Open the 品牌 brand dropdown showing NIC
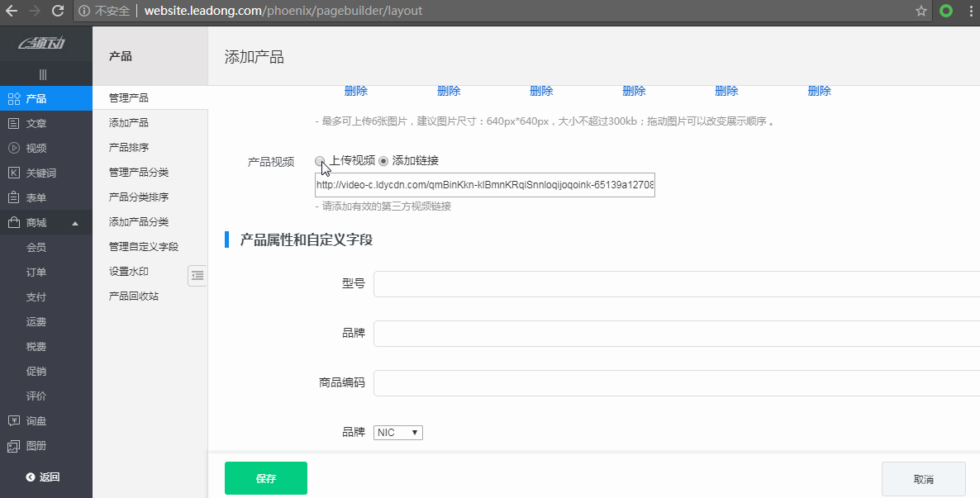980x498 pixels. [x=397, y=432]
